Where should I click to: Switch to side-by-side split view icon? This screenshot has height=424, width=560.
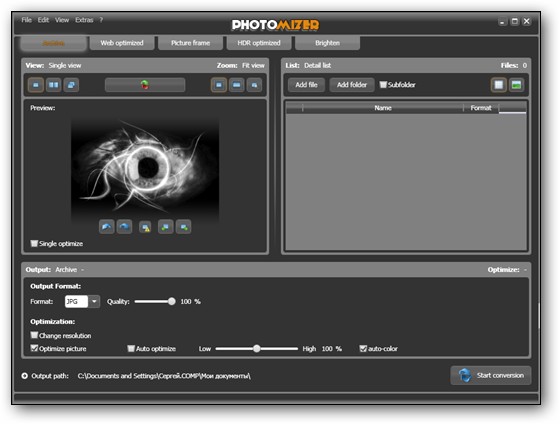[x=53, y=85]
